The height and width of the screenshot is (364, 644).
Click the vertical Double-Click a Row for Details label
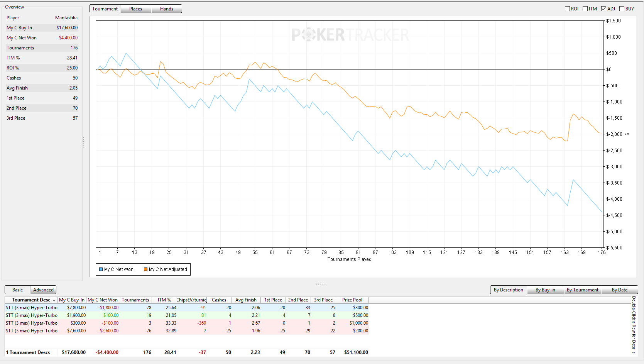coord(634,325)
